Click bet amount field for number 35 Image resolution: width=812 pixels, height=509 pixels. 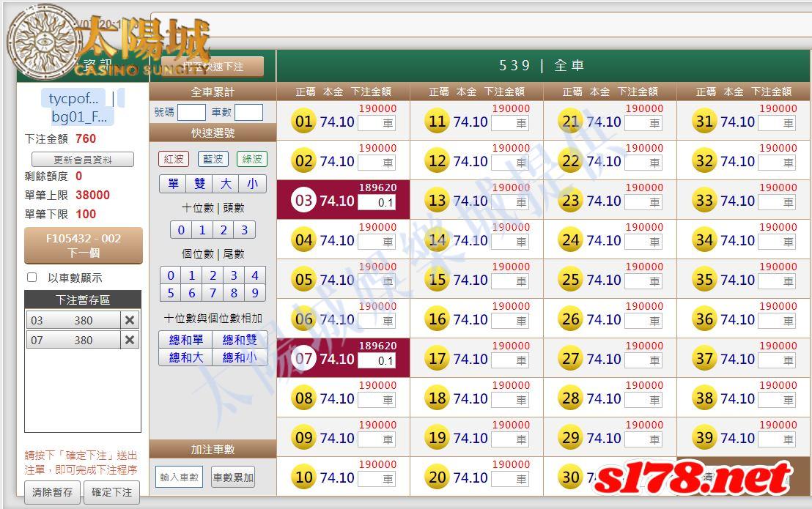(x=778, y=281)
